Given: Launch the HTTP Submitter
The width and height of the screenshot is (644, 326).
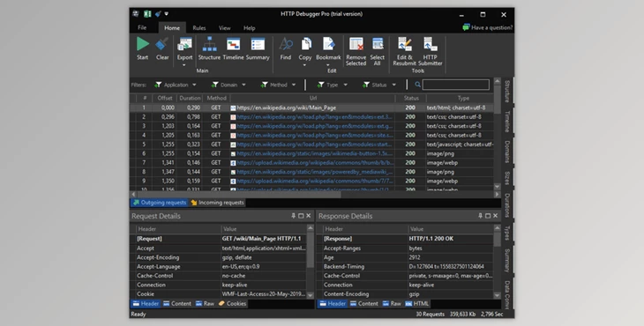Looking at the screenshot, I should (x=430, y=52).
